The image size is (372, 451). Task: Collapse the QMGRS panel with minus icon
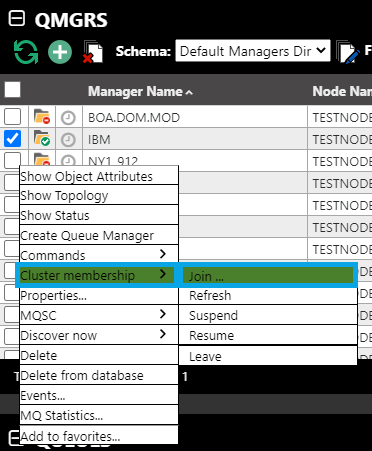point(17,18)
